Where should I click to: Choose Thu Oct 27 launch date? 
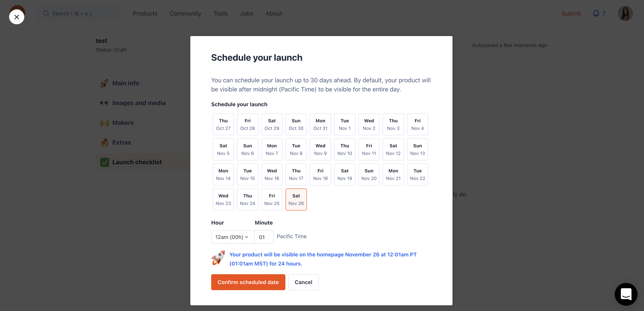point(223,124)
